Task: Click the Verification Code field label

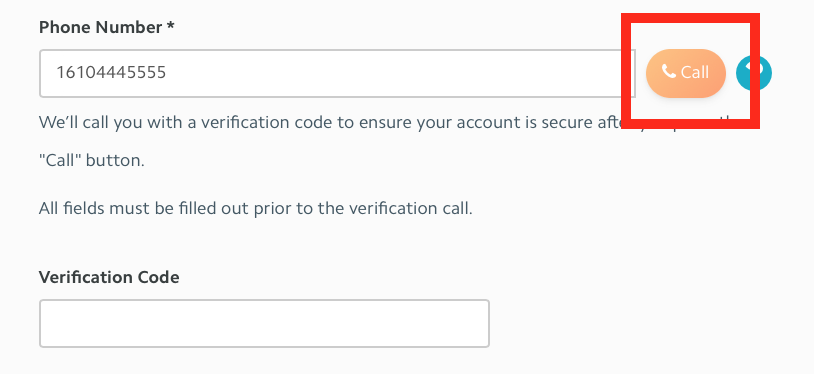Action: click(x=109, y=277)
